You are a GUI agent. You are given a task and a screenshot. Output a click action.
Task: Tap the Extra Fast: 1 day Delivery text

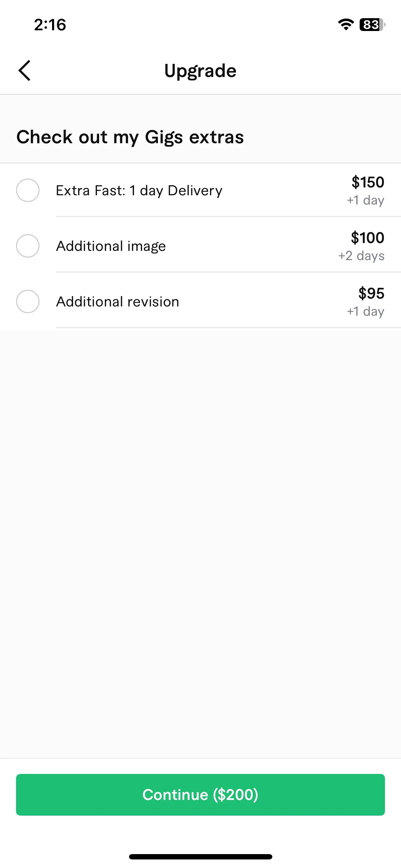139,191
